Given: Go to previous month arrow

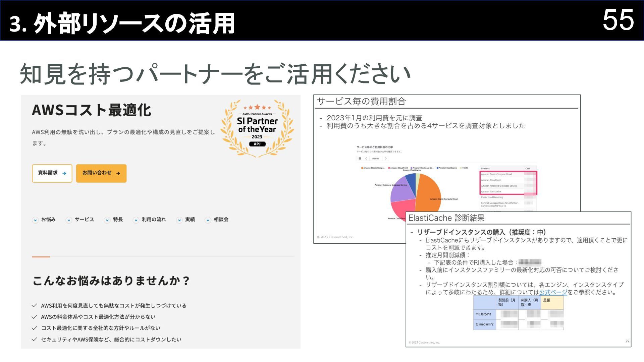Looking at the screenshot, I should click(x=366, y=159).
